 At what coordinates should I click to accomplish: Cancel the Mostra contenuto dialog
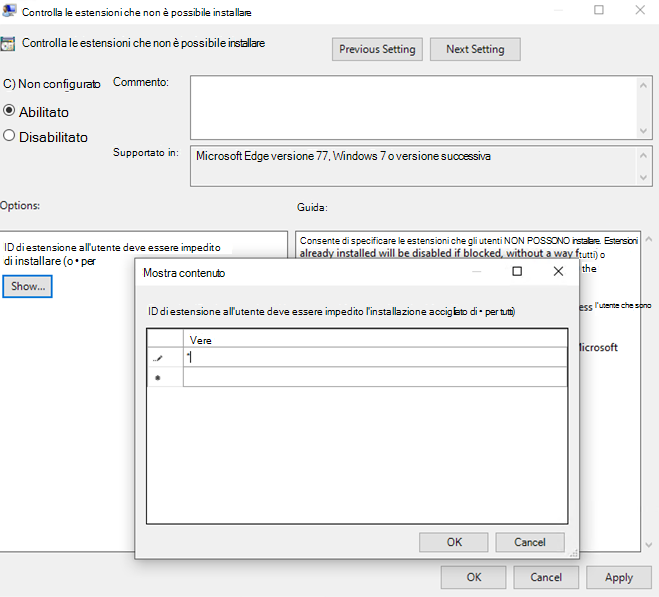[530, 542]
